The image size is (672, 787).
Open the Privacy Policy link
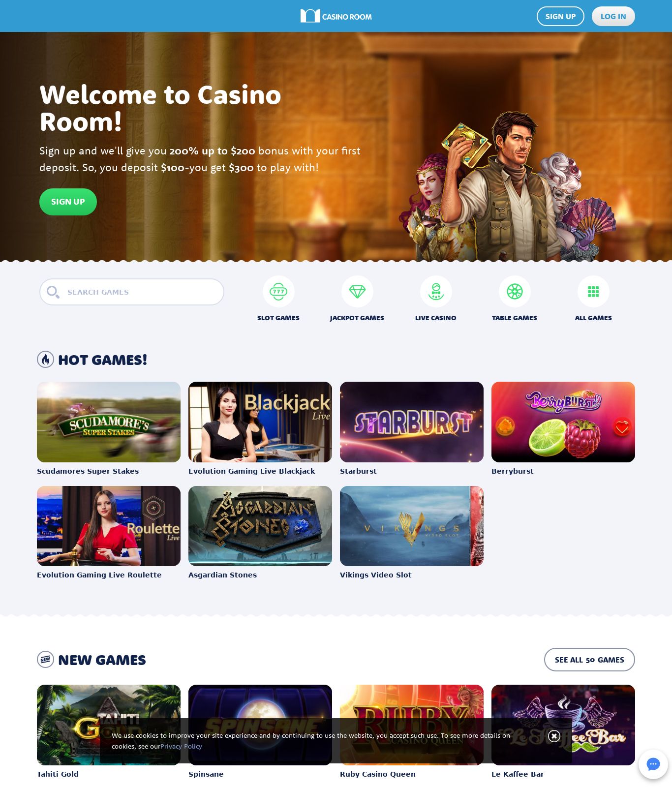click(x=181, y=746)
